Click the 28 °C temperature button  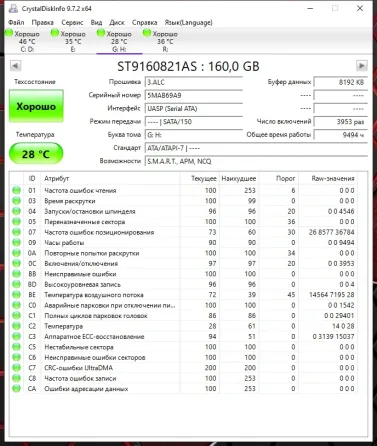36,154
